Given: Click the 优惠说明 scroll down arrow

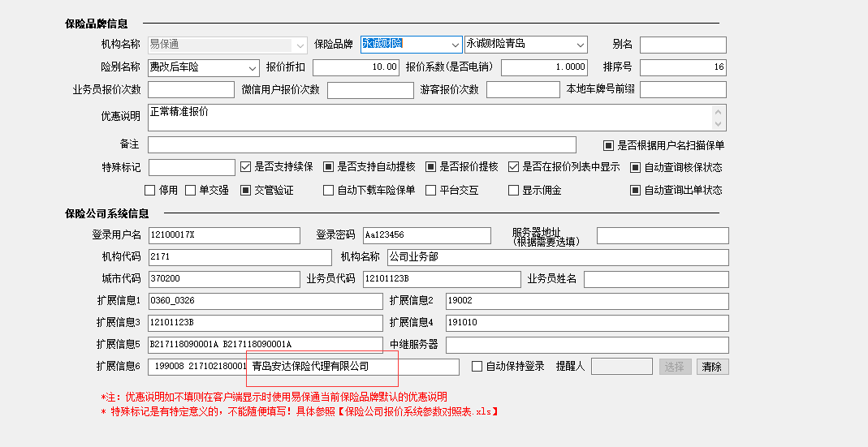Looking at the screenshot, I should pos(719,124).
